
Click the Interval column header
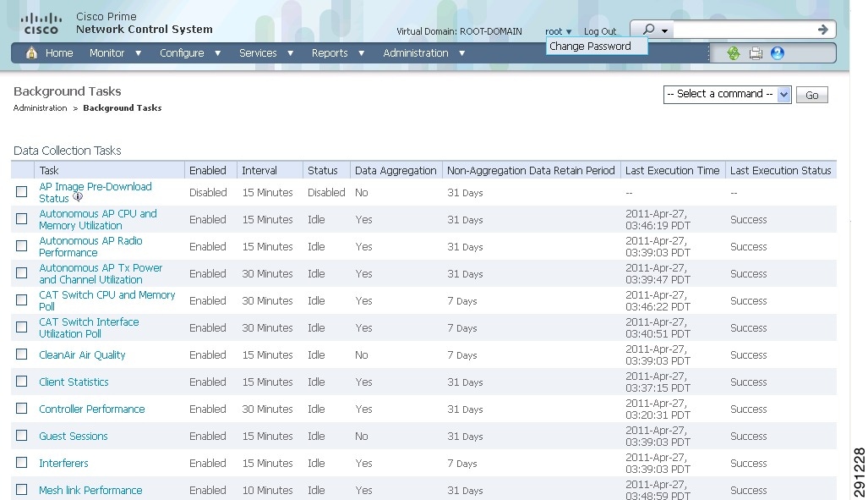click(259, 170)
